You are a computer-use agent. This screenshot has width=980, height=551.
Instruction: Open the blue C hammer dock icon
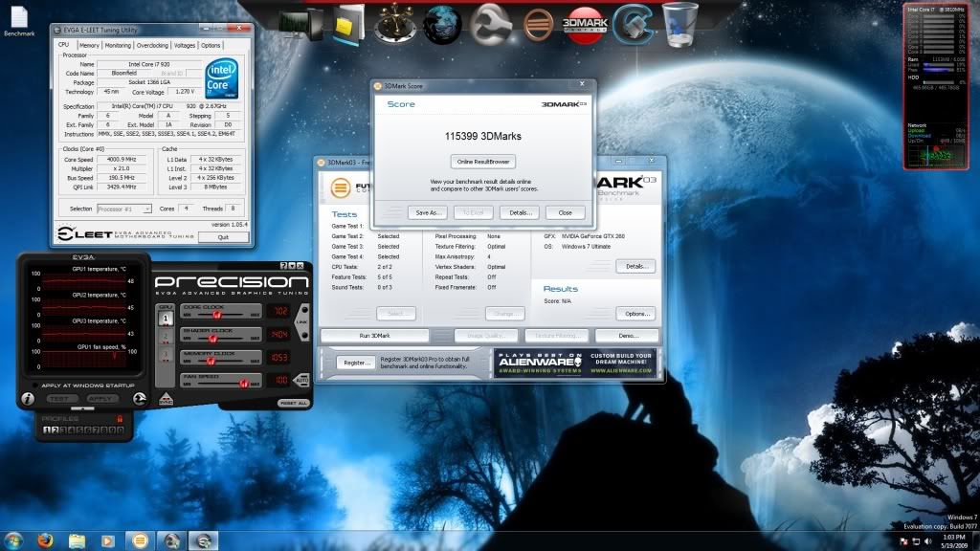(x=634, y=25)
